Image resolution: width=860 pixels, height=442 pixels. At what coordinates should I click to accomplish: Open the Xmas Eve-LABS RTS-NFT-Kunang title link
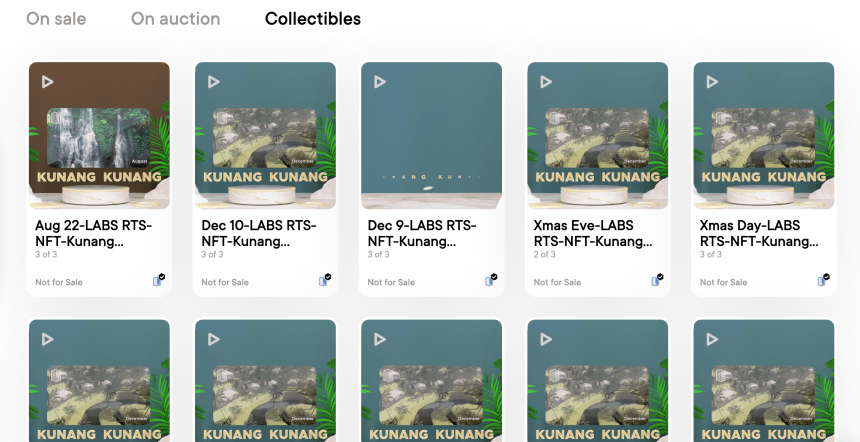click(x=593, y=234)
